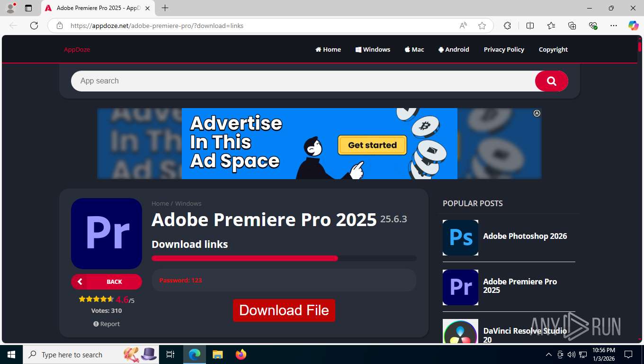
Task: Click the ad choices icon on banner
Action: pos(537,113)
